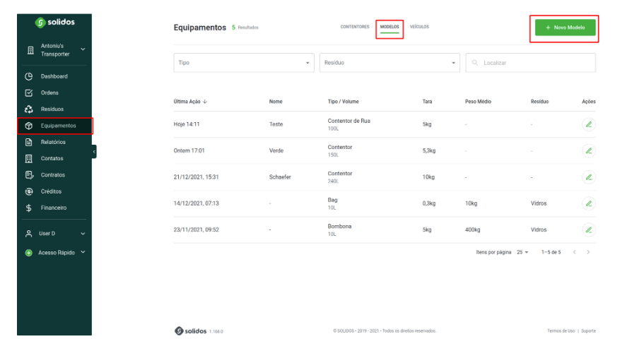Click the search magnifier icon in Localizar

coord(475,63)
